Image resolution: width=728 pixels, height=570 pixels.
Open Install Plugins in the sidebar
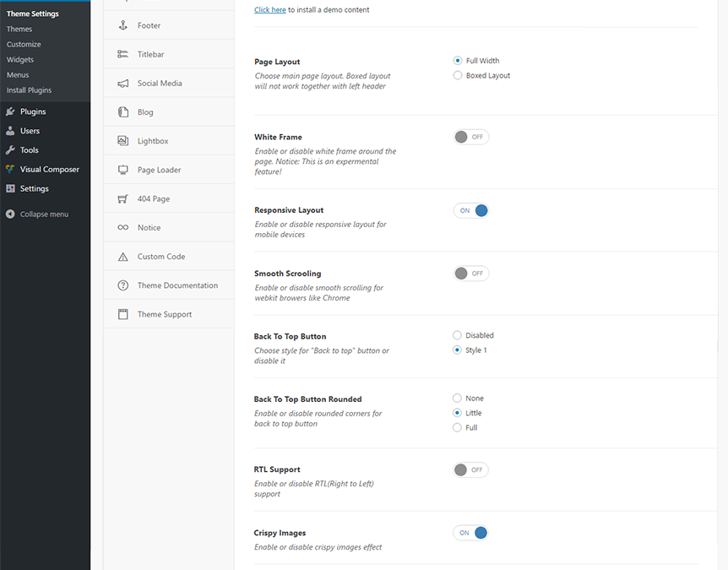tap(29, 90)
